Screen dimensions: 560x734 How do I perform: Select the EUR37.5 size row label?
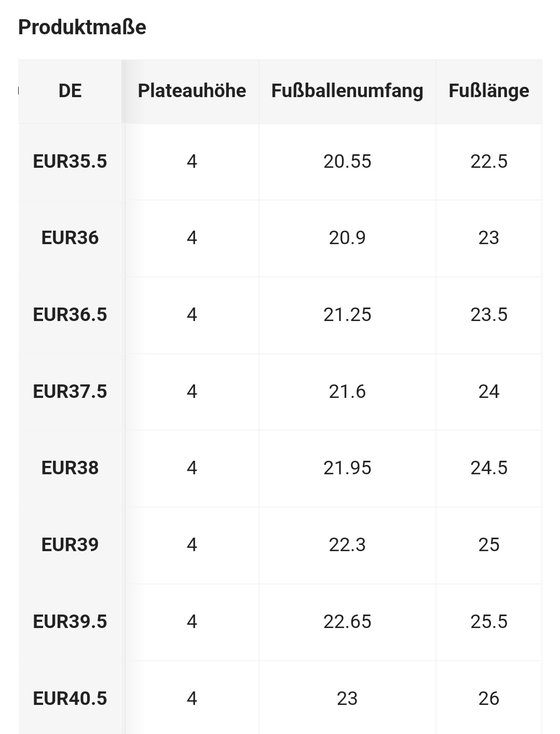(x=70, y=392)
